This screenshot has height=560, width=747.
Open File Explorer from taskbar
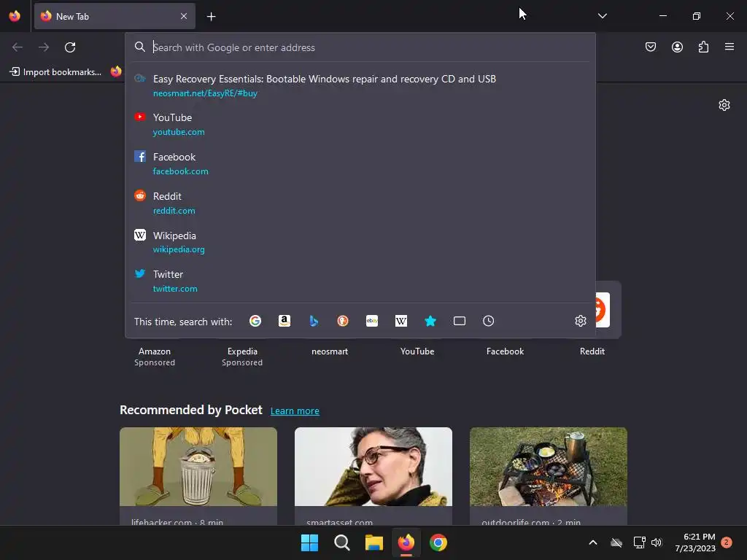click(x=374, y=542)
